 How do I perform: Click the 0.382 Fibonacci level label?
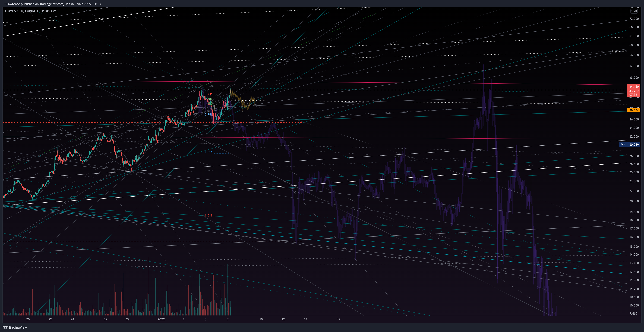[x=209, y=99]
